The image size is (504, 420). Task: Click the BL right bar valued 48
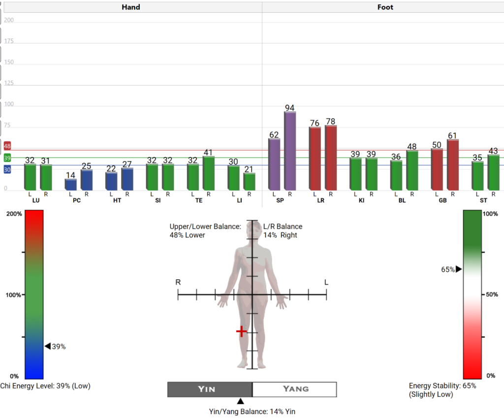[x=412, y=170]
